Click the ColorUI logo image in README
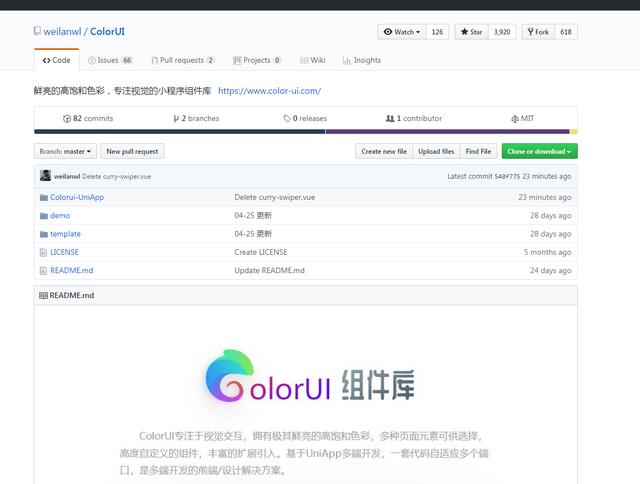Viewport: 640px width, 484px height. click(x=310, y=377)
